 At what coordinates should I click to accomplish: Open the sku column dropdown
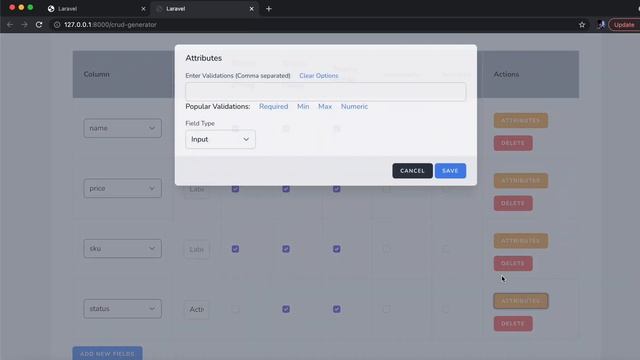pos(122,249)
